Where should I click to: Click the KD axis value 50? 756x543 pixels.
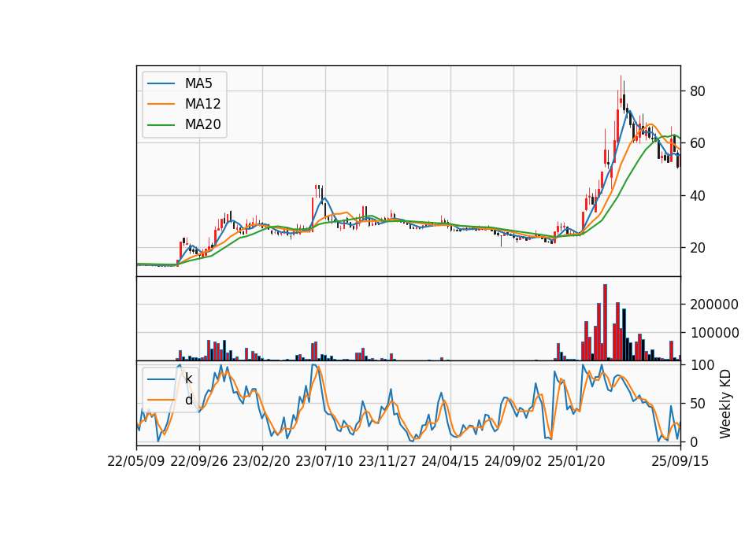[x=697, y=403]
